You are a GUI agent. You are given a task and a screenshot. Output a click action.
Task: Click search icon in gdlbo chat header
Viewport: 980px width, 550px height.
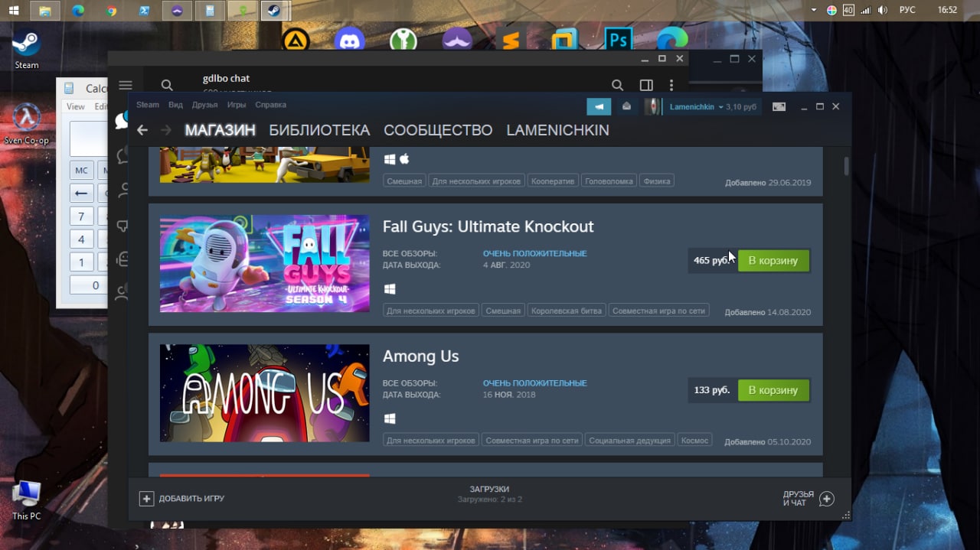pyautogui.click(x=617, y=85)
